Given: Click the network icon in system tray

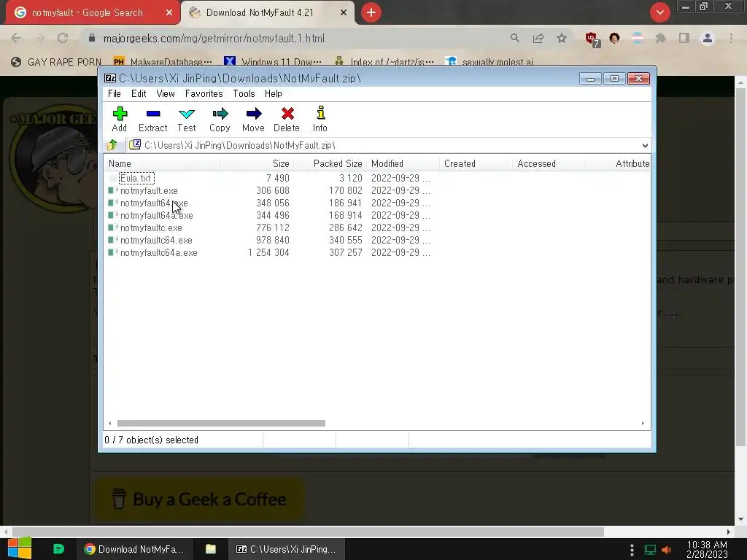Looking at the screenshot, I should tap(650, 550).
